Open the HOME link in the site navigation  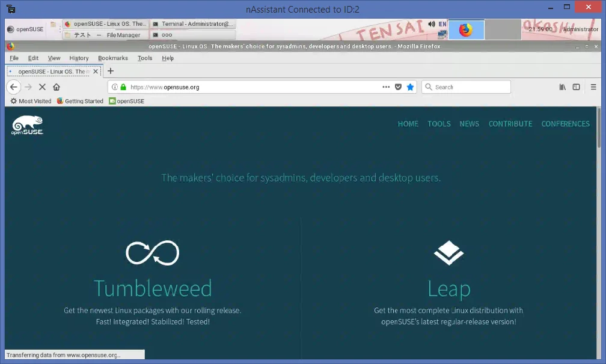pyautogui.click(x=408, y=124)
